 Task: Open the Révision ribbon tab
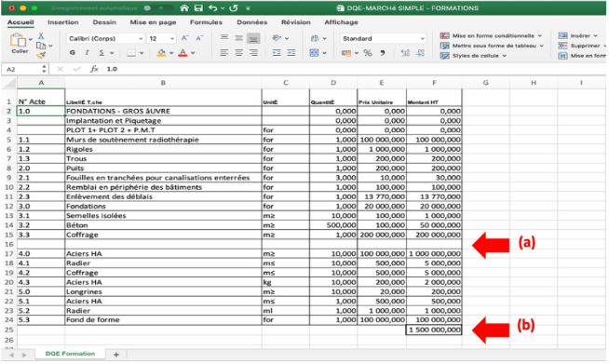point(296,22)
